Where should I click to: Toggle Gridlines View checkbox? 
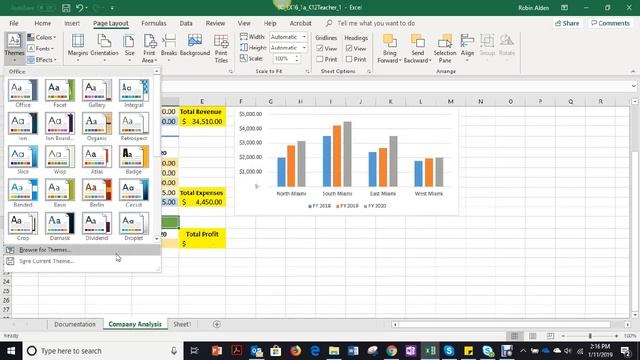pos(320,49)
